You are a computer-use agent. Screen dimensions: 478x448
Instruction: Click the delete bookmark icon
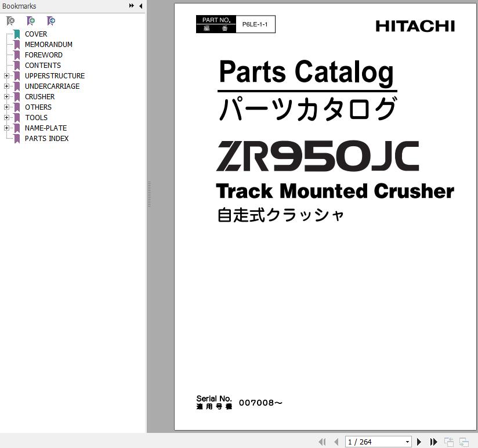[10, 21]
